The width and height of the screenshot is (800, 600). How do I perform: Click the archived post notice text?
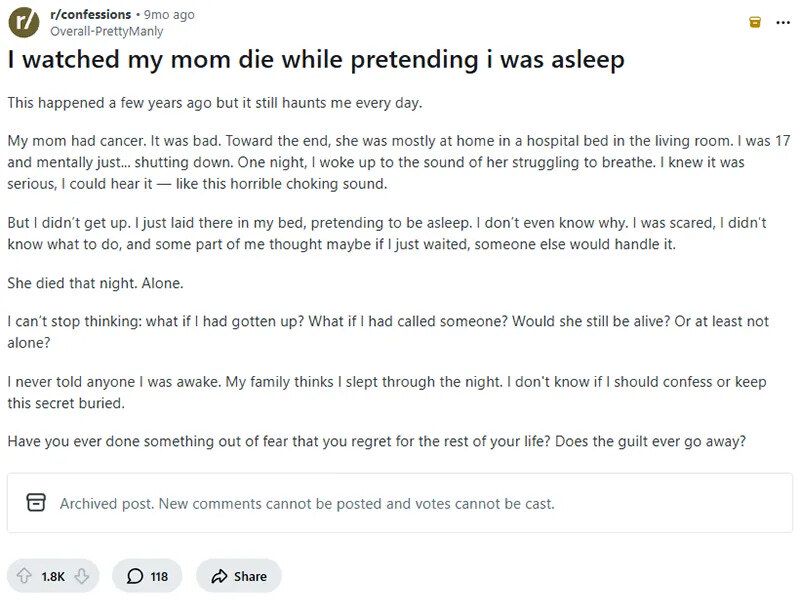click(306, 503)
